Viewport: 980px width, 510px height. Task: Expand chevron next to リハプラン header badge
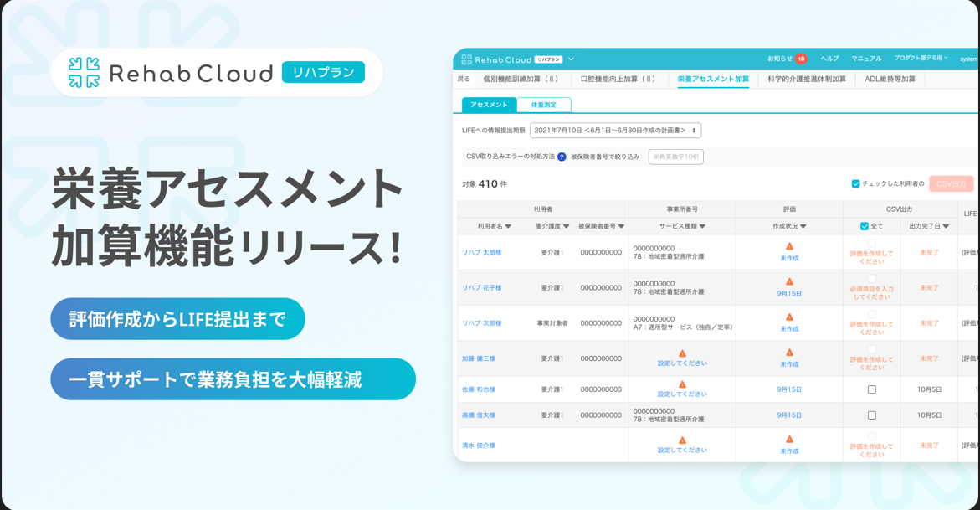click(571, 59)
